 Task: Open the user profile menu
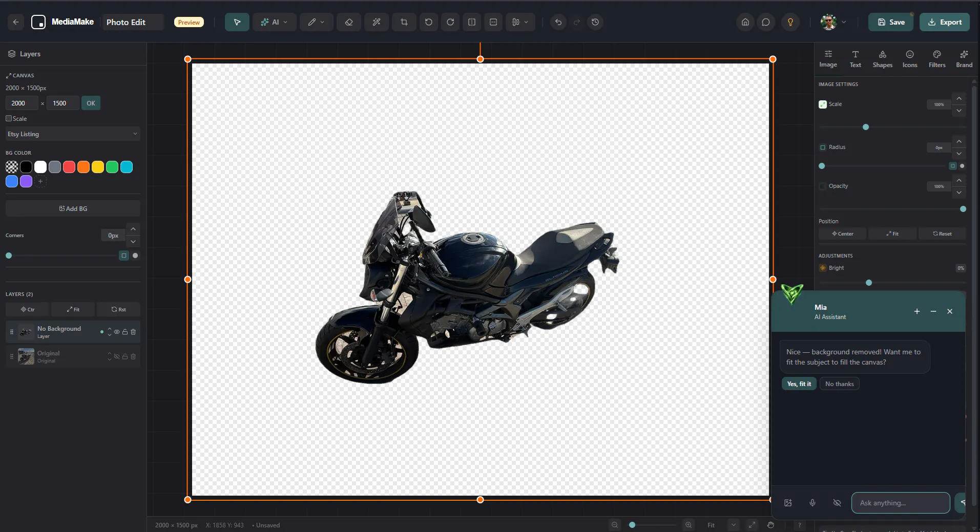pos(833,22)
